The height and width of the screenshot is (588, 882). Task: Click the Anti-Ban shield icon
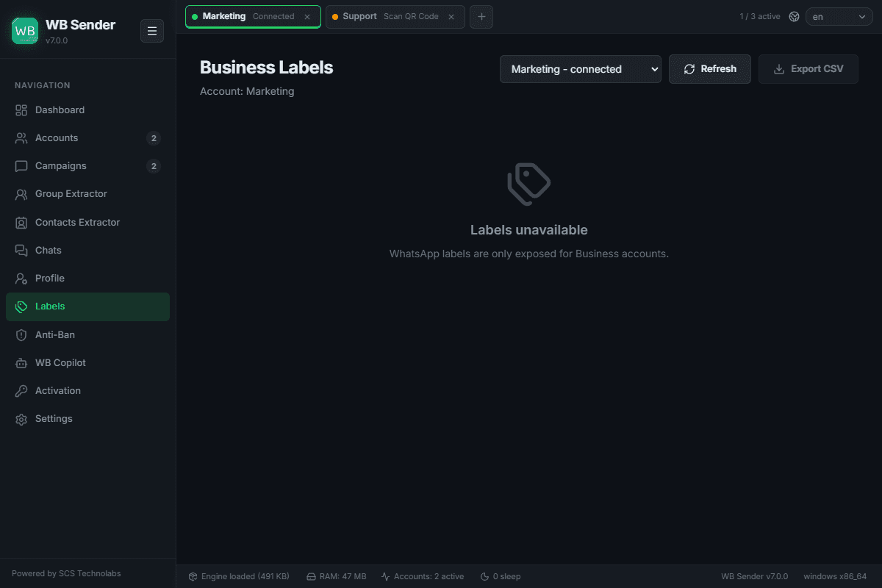click(21, 335)
